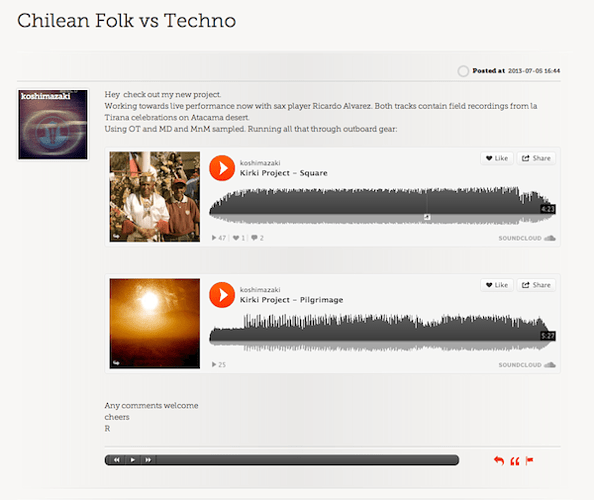This screenshot has width=594, height=500.
Task: Click the red quote icon
Action: (515, 461)
